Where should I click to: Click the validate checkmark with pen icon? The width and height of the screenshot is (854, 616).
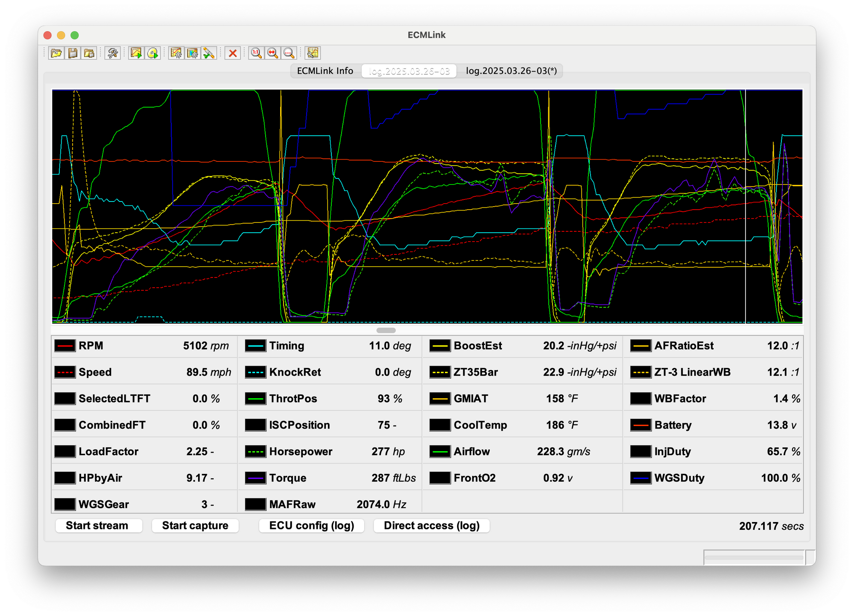(x=209, y=53)
